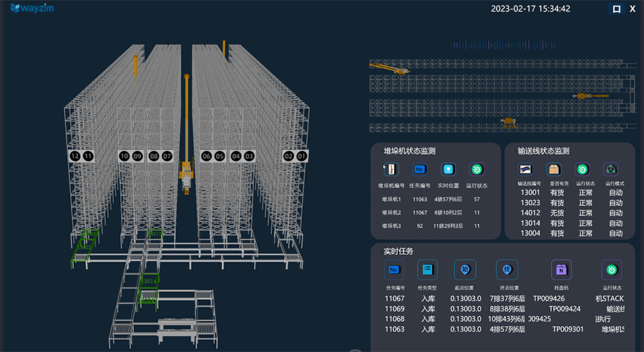The width and height of the screenshot is (644, 352).
Task: Select the 堆垛机3 row name
Action: [391, 226]
